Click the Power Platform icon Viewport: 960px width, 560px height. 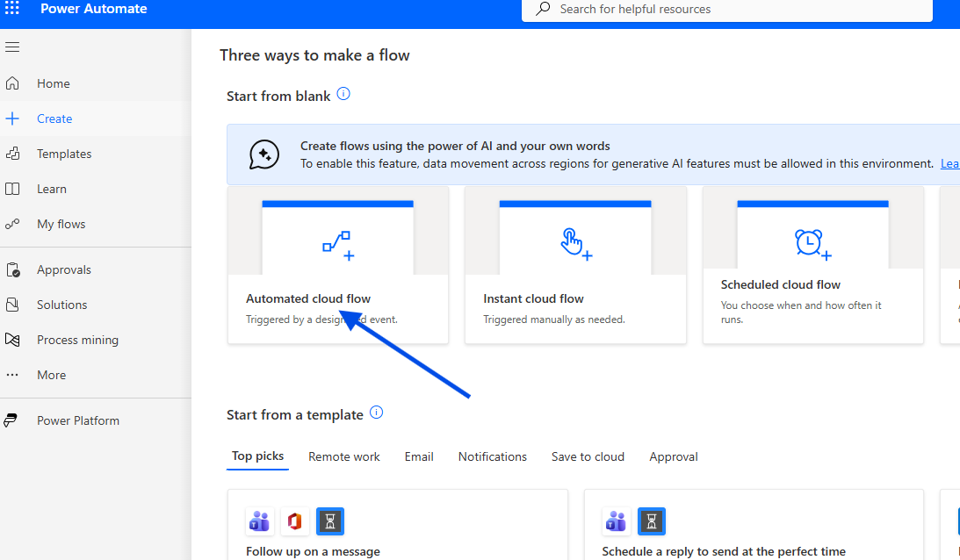pos(12,420)
